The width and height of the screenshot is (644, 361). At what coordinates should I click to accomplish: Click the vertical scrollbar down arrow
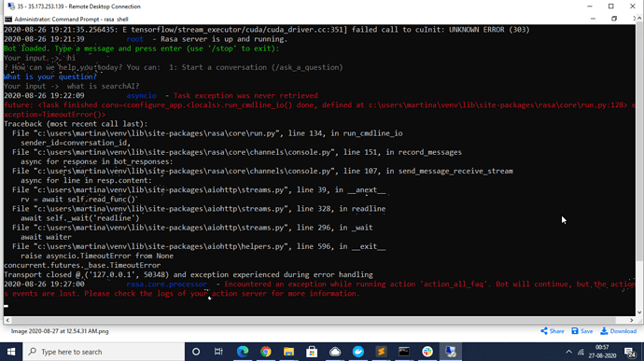coord(639,312)
